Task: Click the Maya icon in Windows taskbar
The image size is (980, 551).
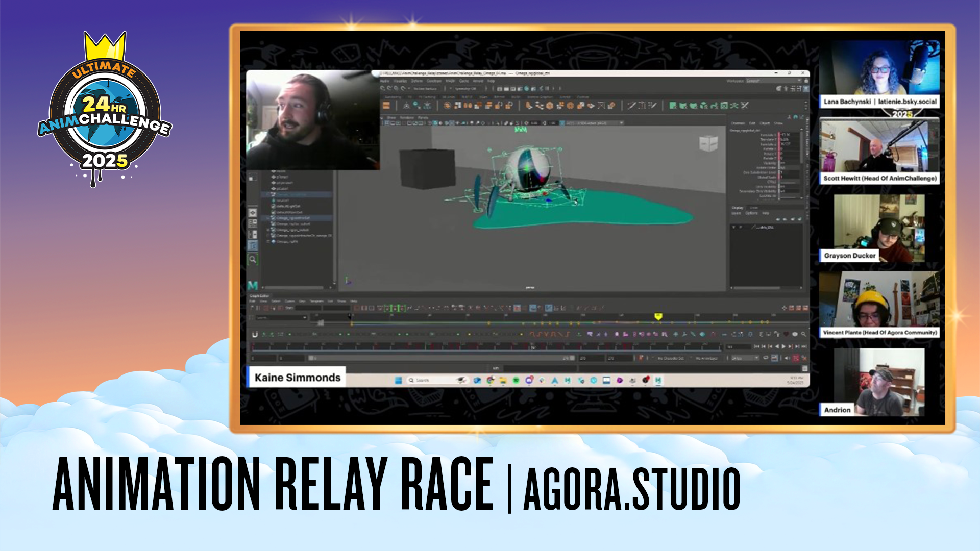Action: point(658,380)
